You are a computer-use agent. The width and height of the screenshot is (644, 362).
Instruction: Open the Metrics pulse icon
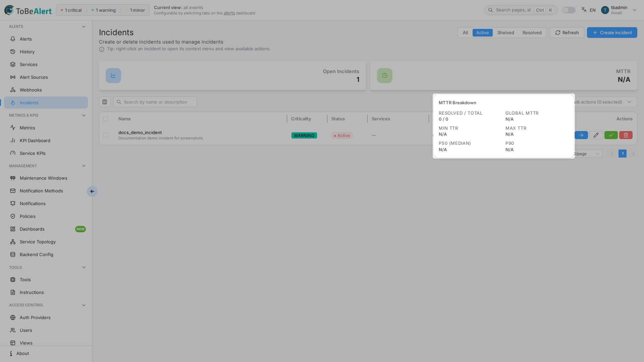[x=13, y=128]
